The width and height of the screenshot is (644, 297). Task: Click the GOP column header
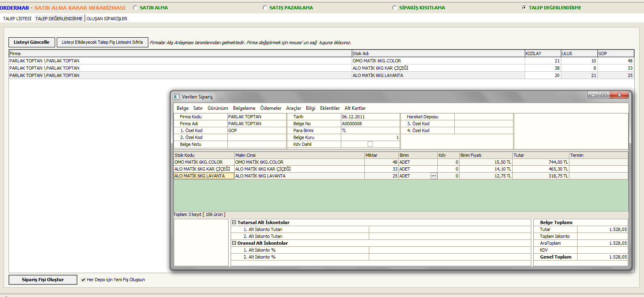coord(616,53)
